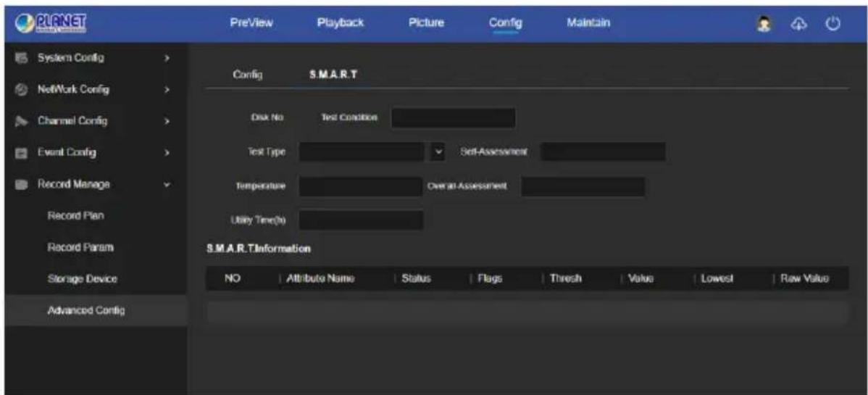The image size is (868, 395).
Task: Click the Value column header
Action: coord(642,280)
